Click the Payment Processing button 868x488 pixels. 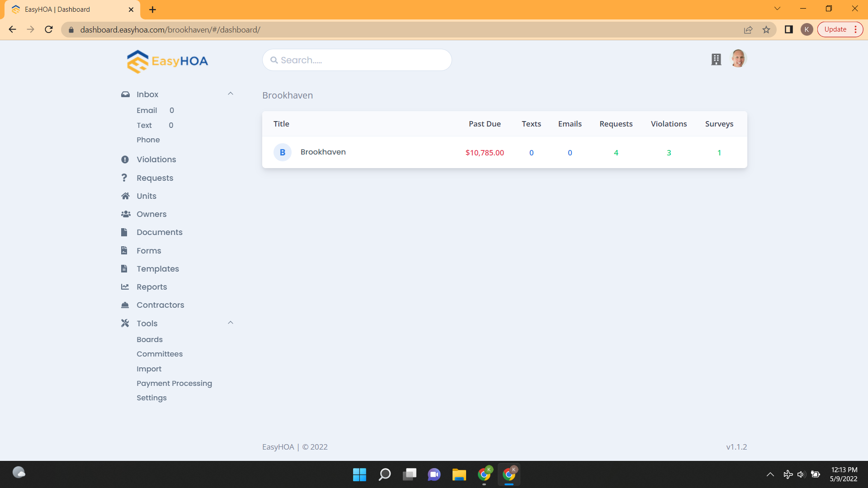[x=175, y=383]
